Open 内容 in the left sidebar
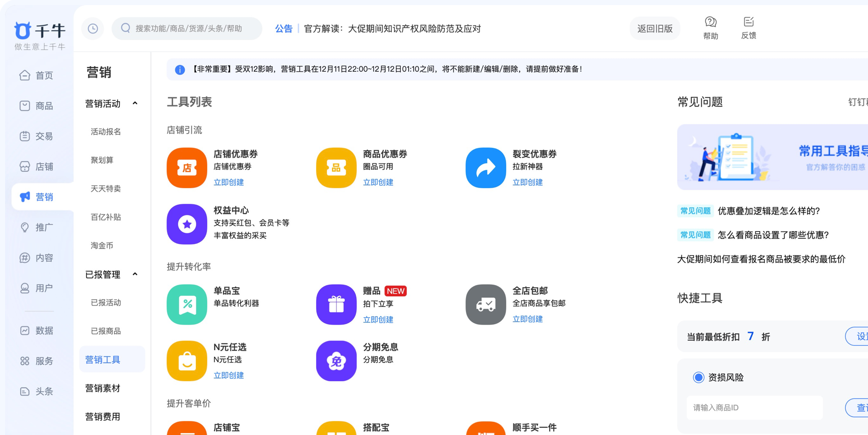 (37, 258)
